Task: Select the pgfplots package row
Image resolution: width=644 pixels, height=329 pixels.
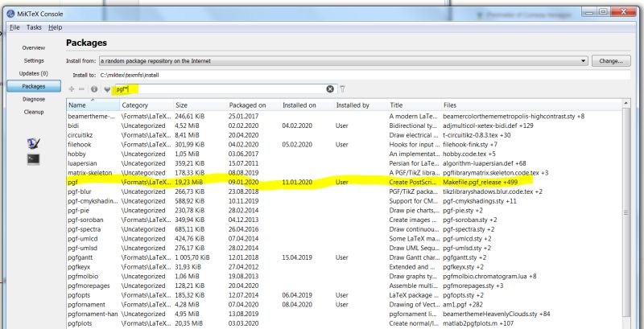Action: tap(345, 323)
